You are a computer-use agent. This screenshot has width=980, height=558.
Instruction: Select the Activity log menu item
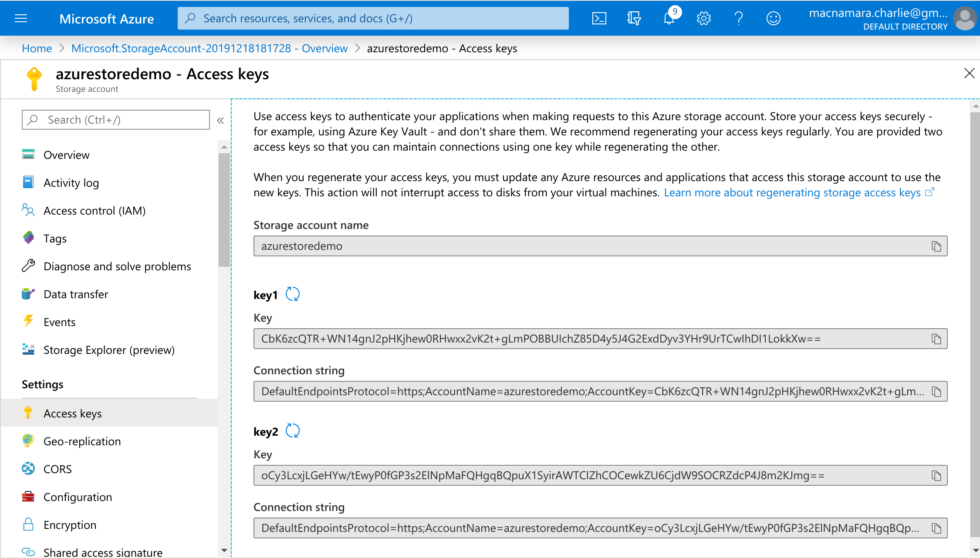coord(71,183)
